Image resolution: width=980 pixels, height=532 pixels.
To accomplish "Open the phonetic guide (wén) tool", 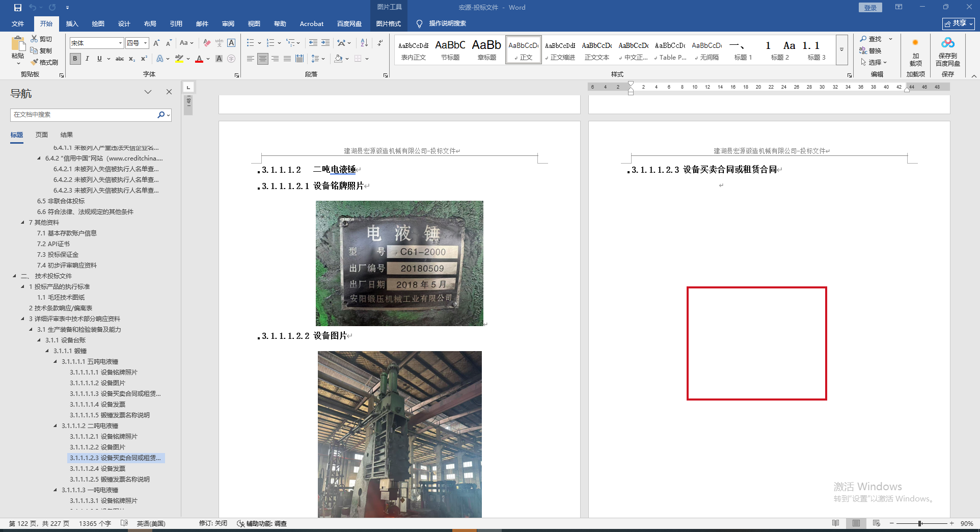I will 219,43.
